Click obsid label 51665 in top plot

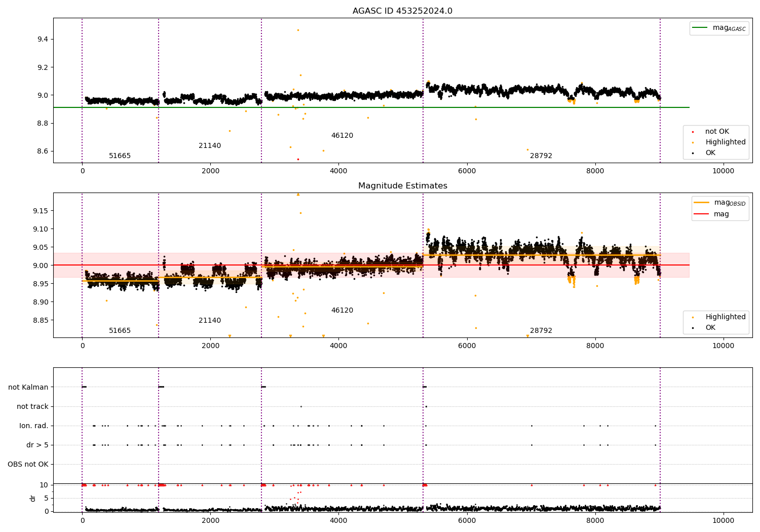tap(120, 156)
